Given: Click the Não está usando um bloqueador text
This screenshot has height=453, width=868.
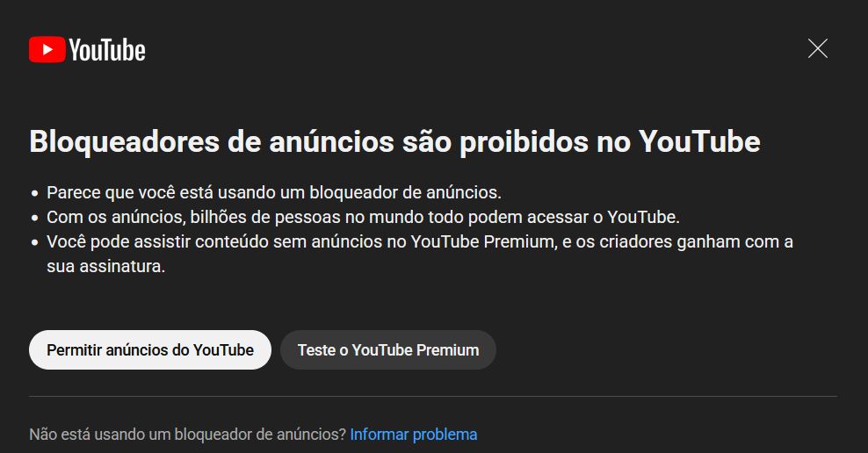Looking at the screenshot, I should tap(188, 435).
